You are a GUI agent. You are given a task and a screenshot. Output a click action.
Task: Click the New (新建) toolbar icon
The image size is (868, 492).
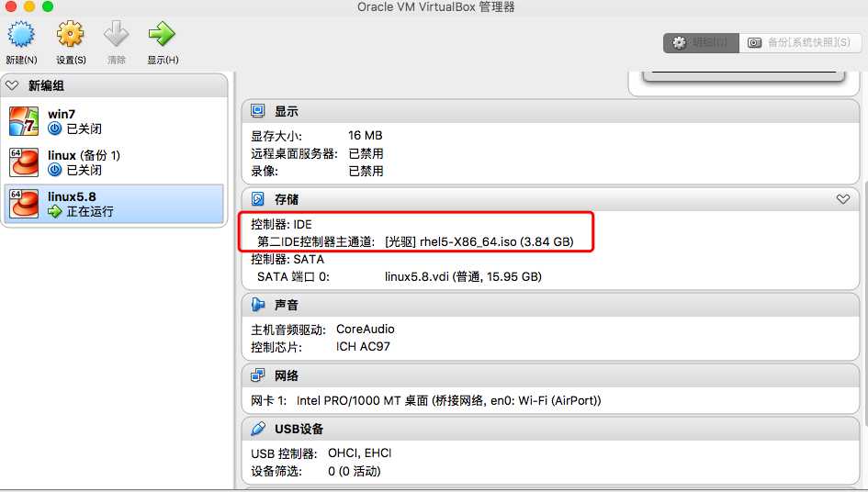[21, 34]
